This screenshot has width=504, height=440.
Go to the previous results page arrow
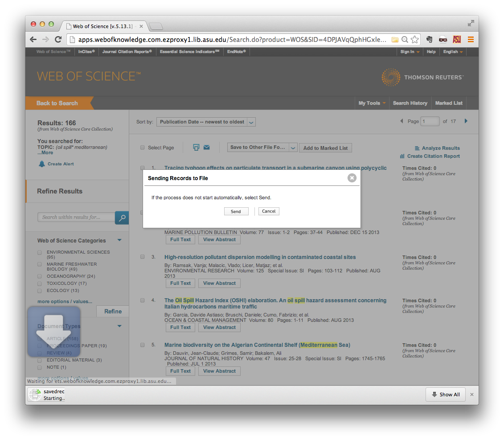[x=402, y=121]
